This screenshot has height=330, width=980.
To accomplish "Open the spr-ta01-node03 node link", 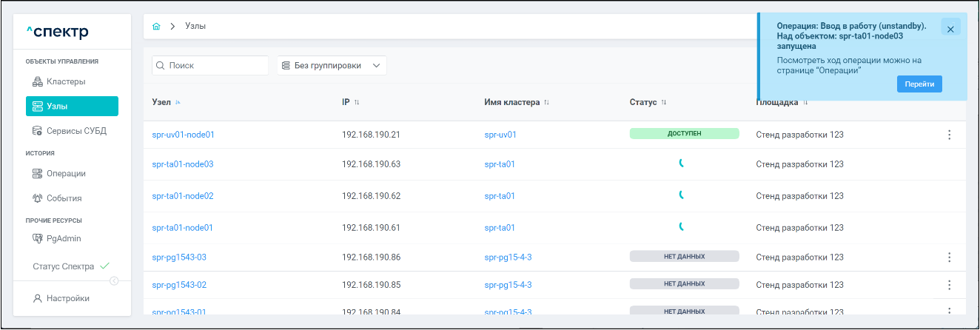I will (182, 164).
